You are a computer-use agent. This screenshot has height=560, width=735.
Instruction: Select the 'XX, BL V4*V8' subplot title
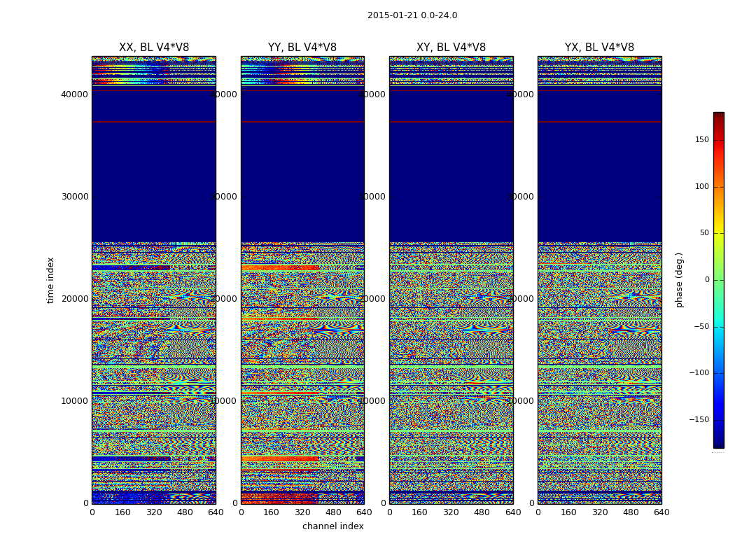coord(154,48)
